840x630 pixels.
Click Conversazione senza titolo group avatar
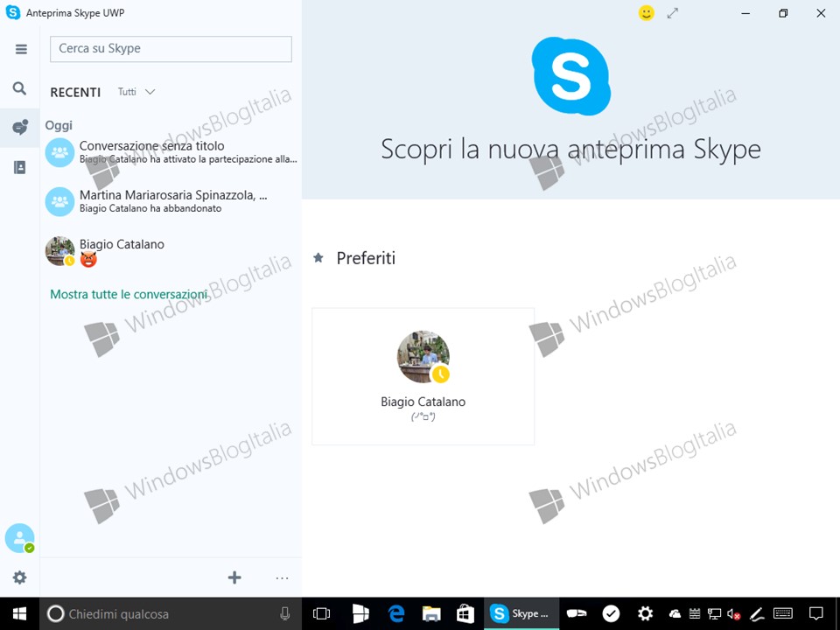coord(59,152)
